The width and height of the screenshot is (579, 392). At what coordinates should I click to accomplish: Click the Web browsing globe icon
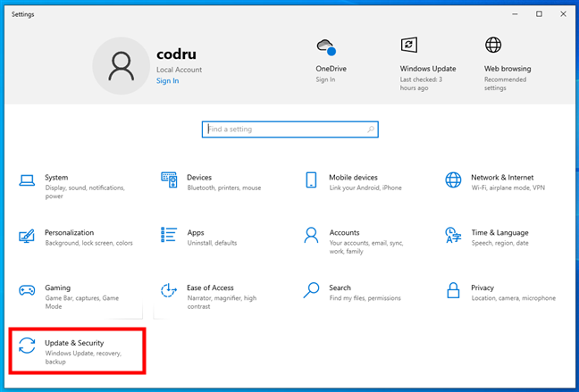point(493,45)
